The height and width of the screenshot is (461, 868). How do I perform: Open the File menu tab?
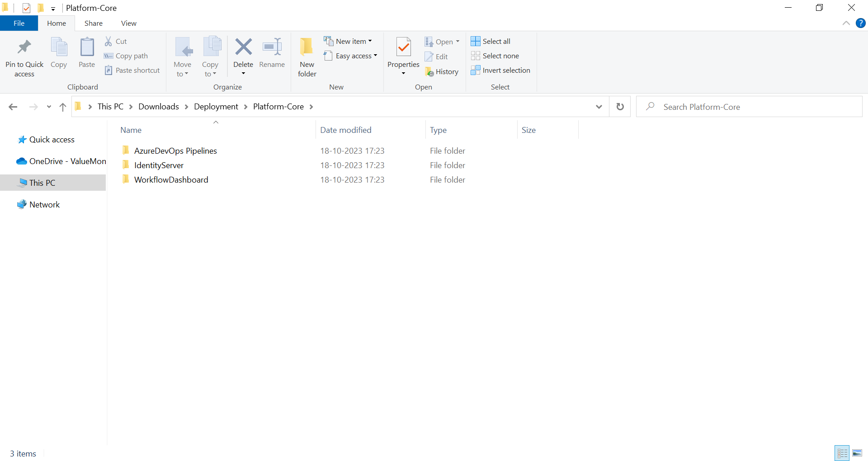[x=19, y=23]
